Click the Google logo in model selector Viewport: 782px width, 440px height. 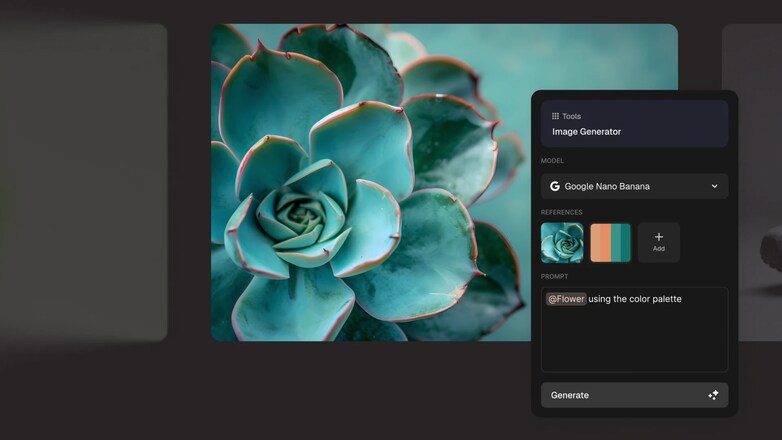point(555,186)
